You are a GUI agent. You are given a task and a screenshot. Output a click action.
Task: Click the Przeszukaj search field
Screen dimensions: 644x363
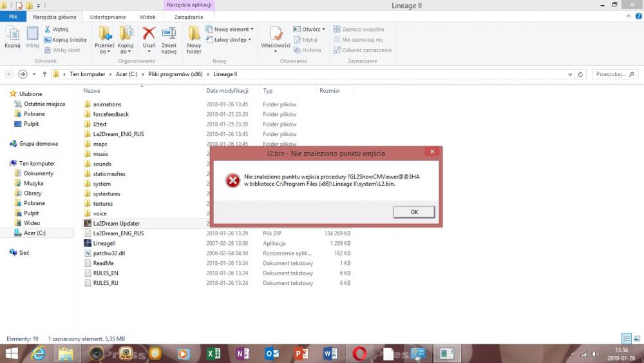[611, 74]
